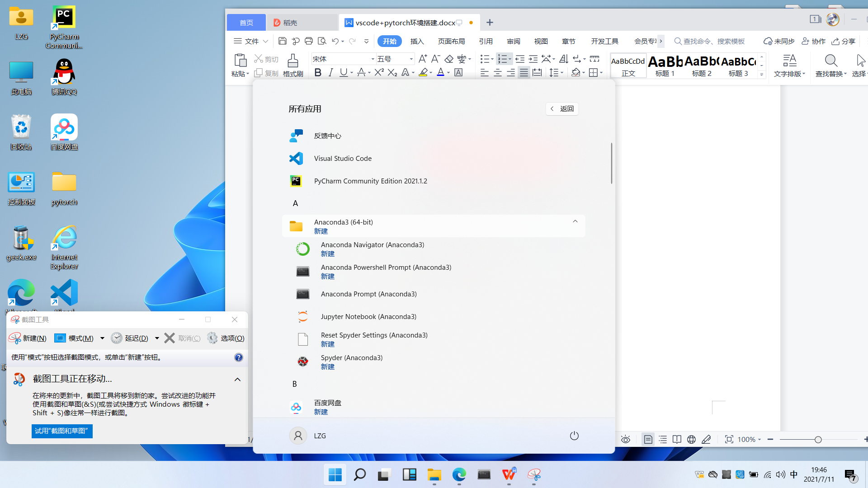
Task: Open the 文件 menu dropdown arrow
Action: (265, 41)
